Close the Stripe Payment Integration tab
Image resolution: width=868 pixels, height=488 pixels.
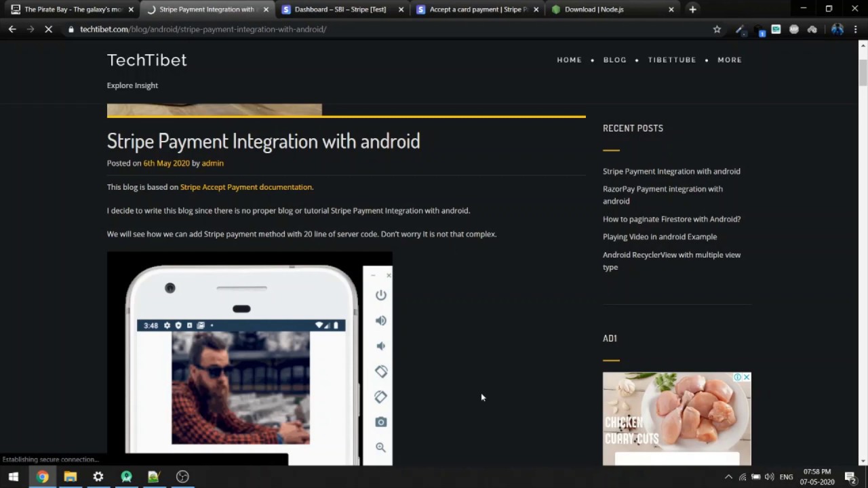point(267,9)
